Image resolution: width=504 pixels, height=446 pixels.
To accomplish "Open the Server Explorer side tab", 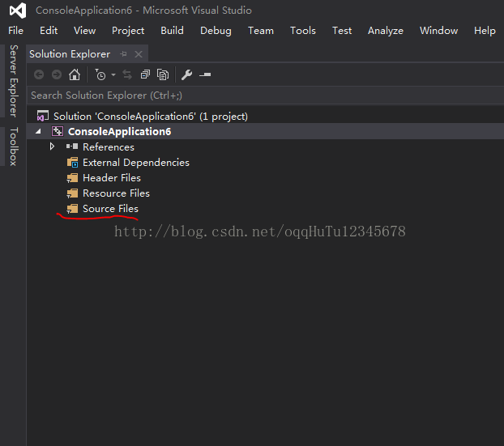I will 13,81.
